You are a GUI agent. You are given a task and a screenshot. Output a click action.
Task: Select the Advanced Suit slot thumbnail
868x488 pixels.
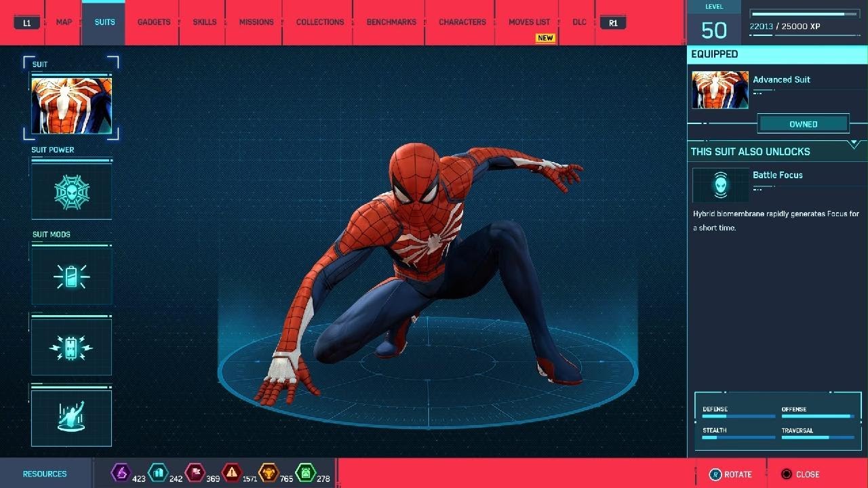coord(71,106)
